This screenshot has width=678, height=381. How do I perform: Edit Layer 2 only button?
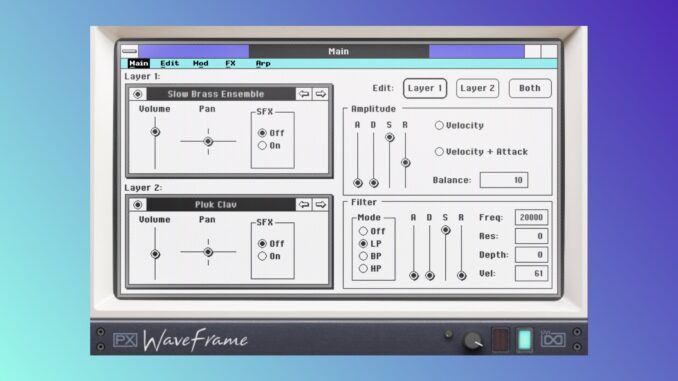[477, 88]
